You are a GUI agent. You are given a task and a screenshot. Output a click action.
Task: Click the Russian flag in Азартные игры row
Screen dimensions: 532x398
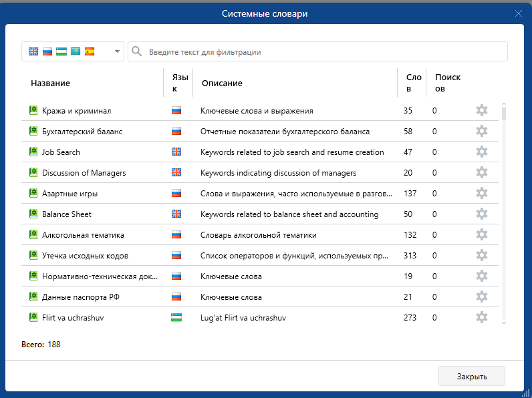point(176,193)
